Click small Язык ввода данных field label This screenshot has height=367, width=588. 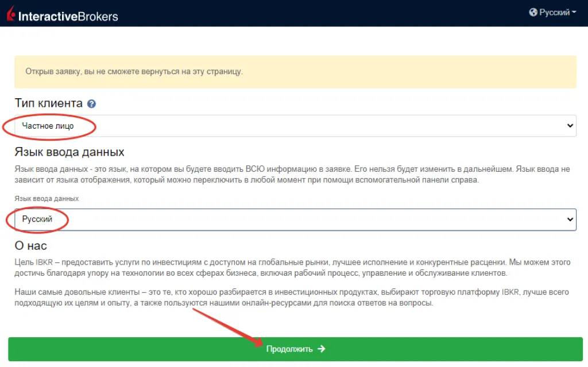point(47,199)
